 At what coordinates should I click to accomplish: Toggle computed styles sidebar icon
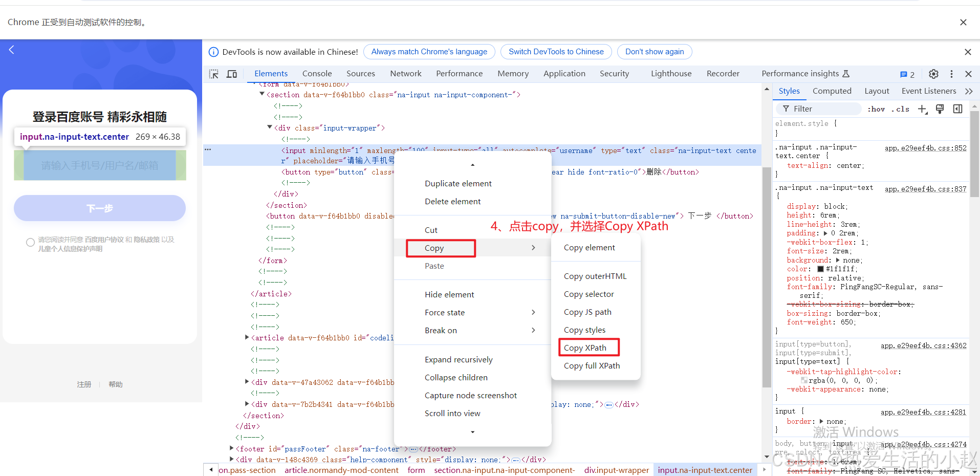957,109
